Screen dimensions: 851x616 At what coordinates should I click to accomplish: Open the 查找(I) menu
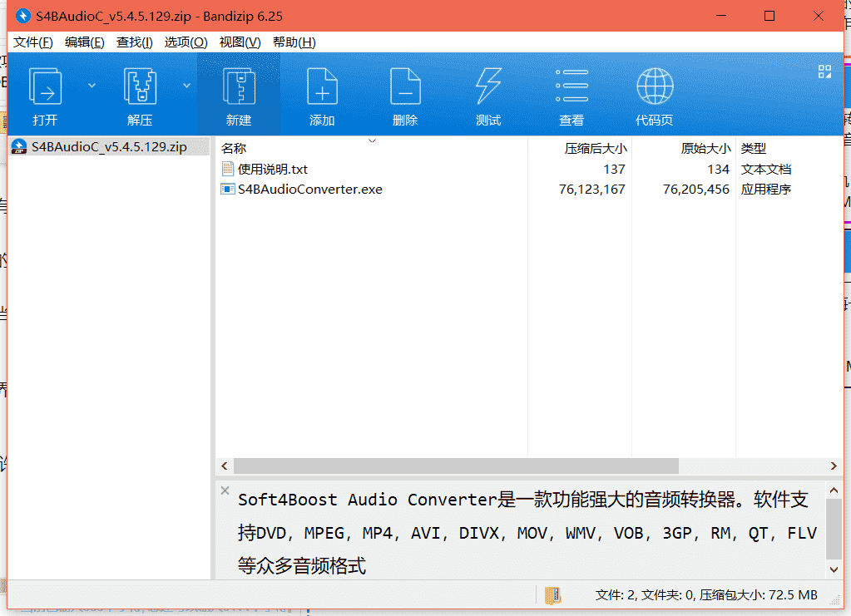(x=134, y=42)
